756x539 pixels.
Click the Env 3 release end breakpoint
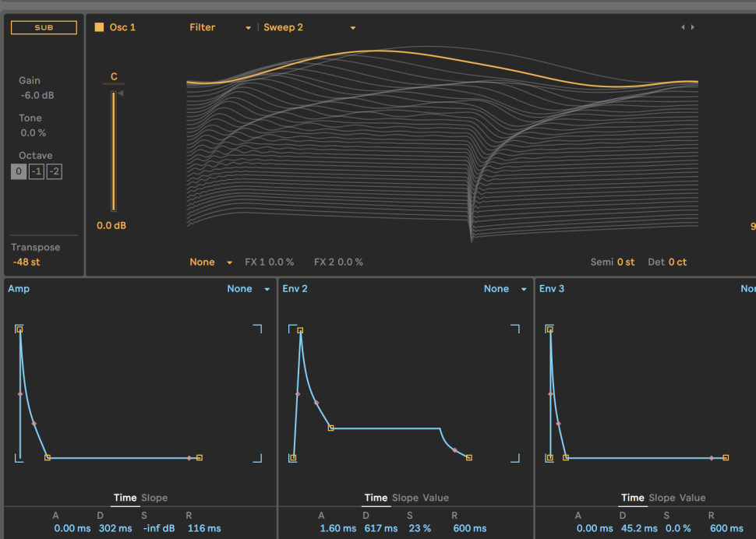pyautogui.click(x=726, y=458)
